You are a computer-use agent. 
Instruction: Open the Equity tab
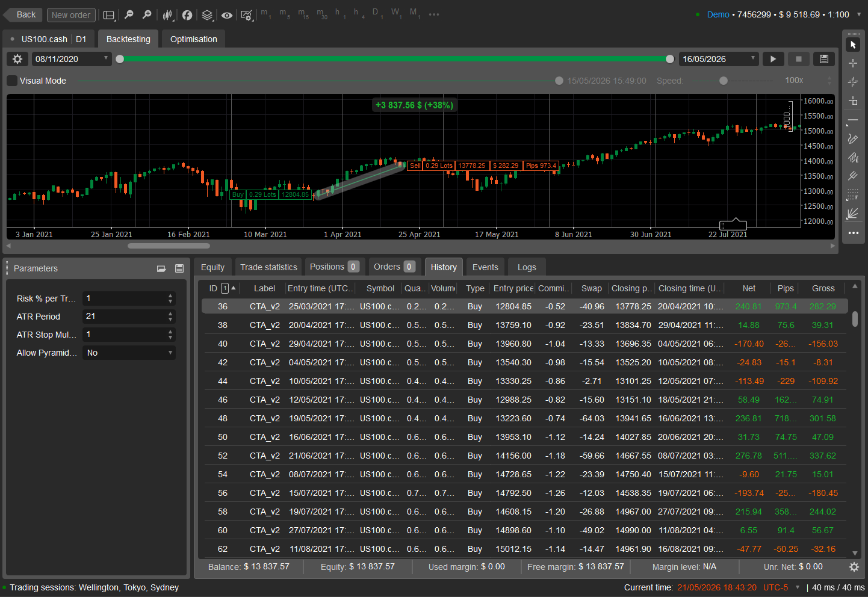point(212,267)
